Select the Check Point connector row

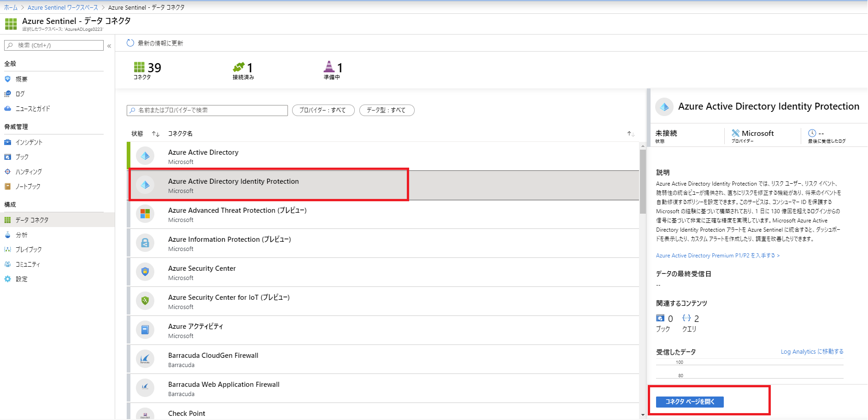[x=383, y=412]
